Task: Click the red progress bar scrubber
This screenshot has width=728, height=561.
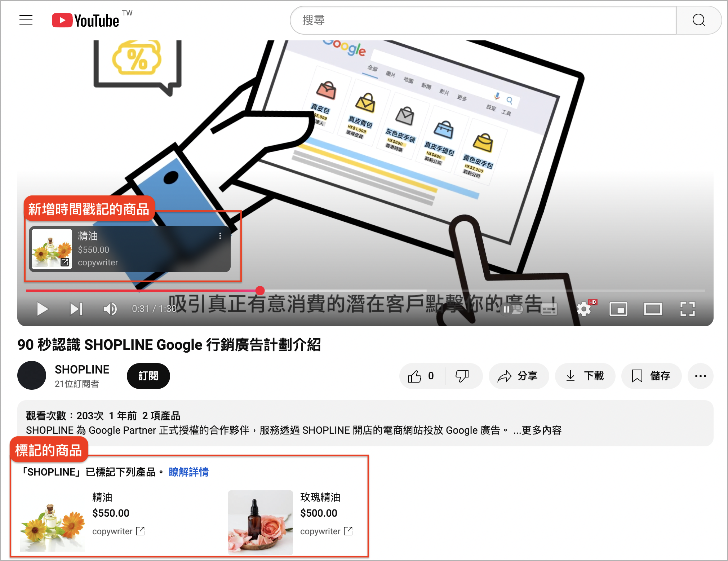Action: [260, 290]
